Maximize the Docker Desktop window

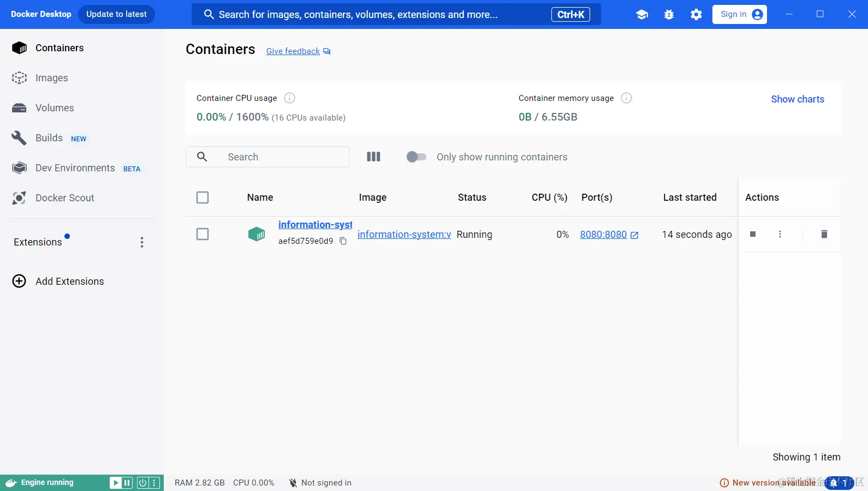820,14
